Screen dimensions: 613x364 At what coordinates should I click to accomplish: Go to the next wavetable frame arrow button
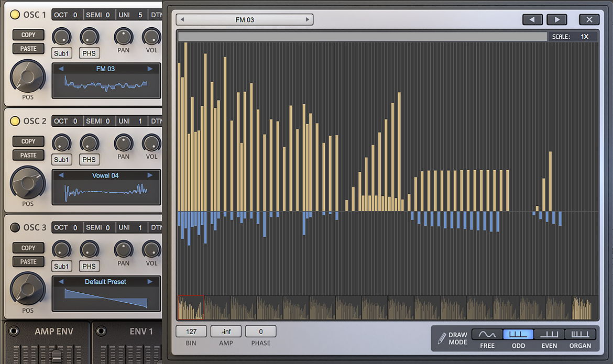(557, 19)
